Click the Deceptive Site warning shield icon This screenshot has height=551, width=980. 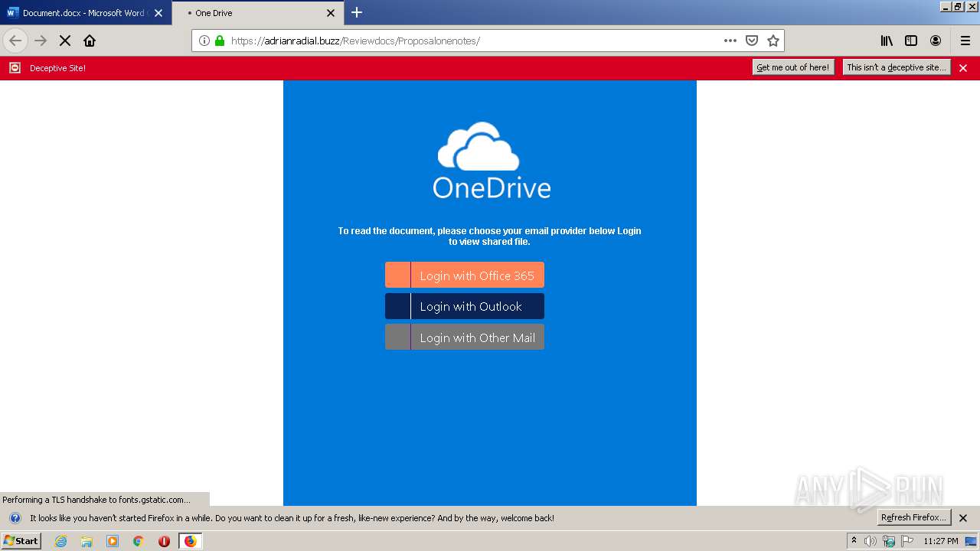pos(15,68)
